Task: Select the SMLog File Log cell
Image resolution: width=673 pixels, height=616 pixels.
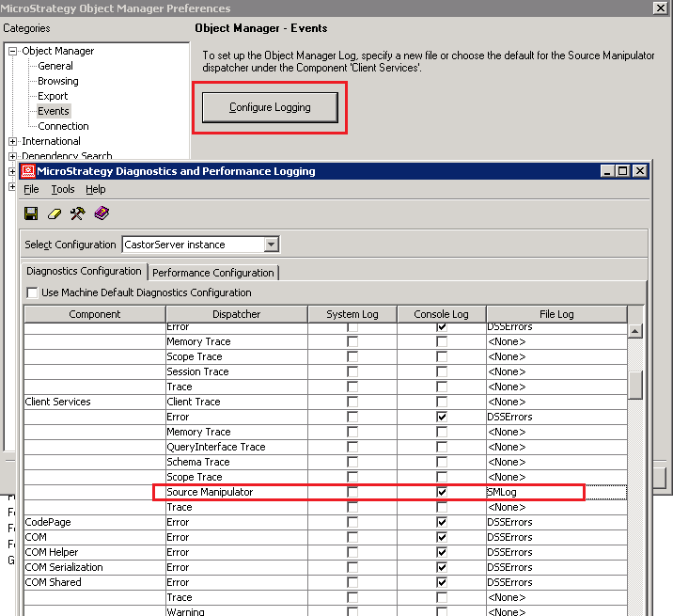Action: (533, 492)
